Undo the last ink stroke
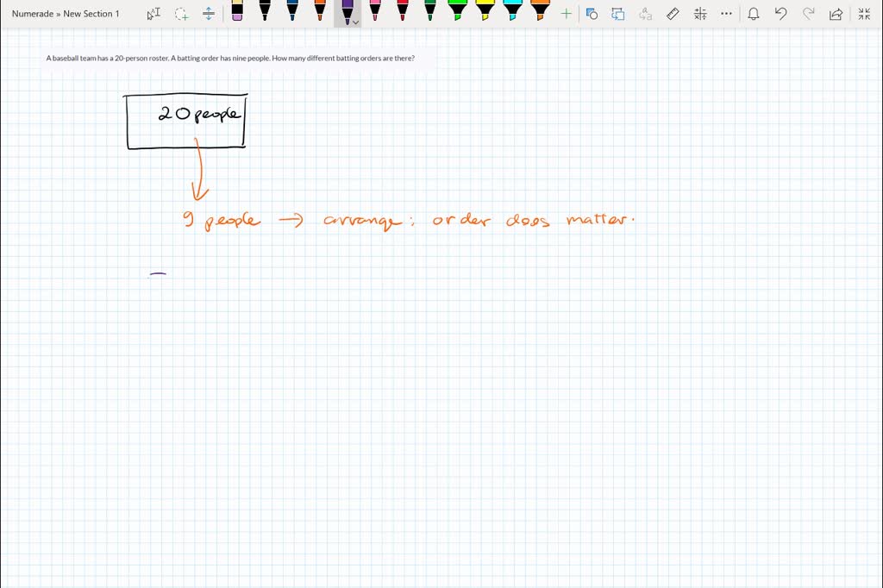Image resolution: width=883 pixels, height=588 pixels. tap(781, 14)
